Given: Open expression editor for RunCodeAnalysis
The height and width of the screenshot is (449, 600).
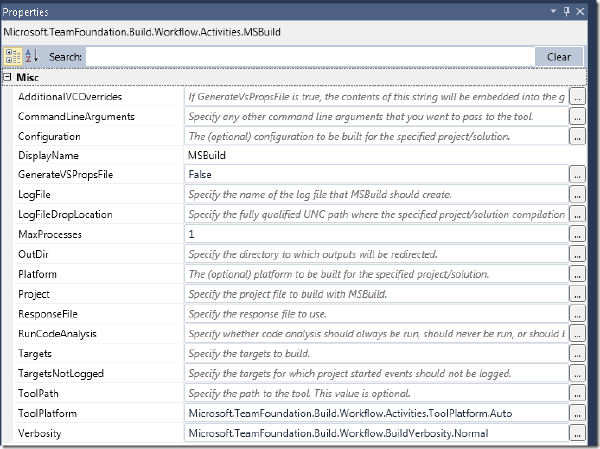Looking at the screenshot, I should tap(577, 334).
